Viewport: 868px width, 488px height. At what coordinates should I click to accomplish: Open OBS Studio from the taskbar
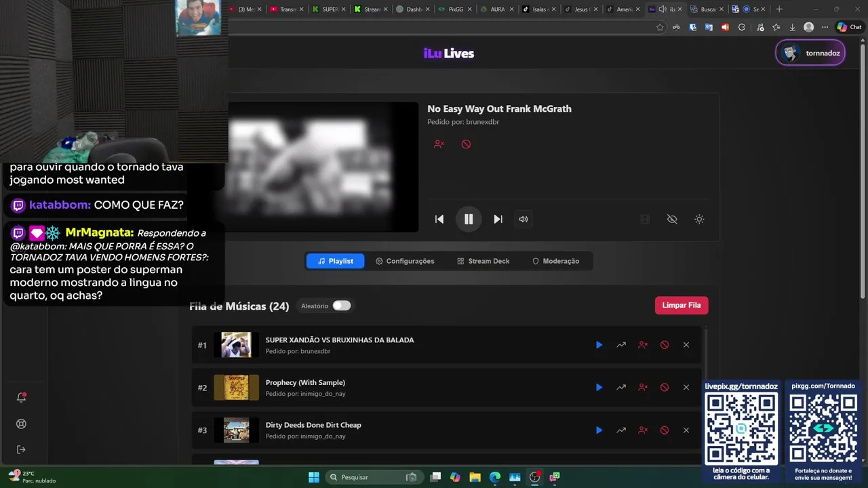tap(534, 477)
